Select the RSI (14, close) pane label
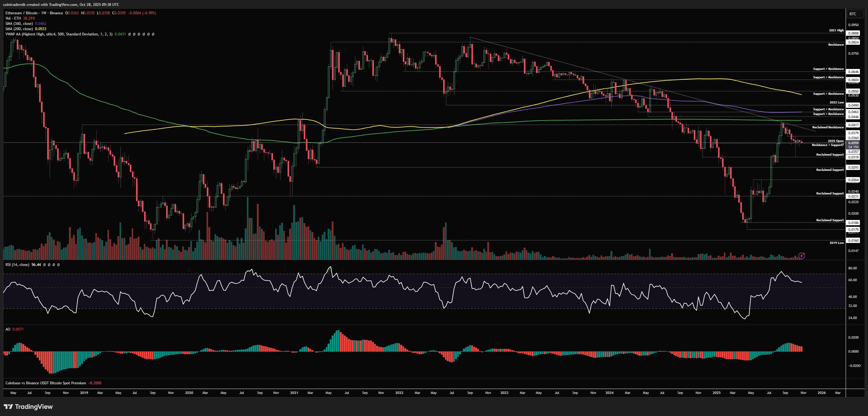The image size is (868, 416). click(x=17, y=265)
